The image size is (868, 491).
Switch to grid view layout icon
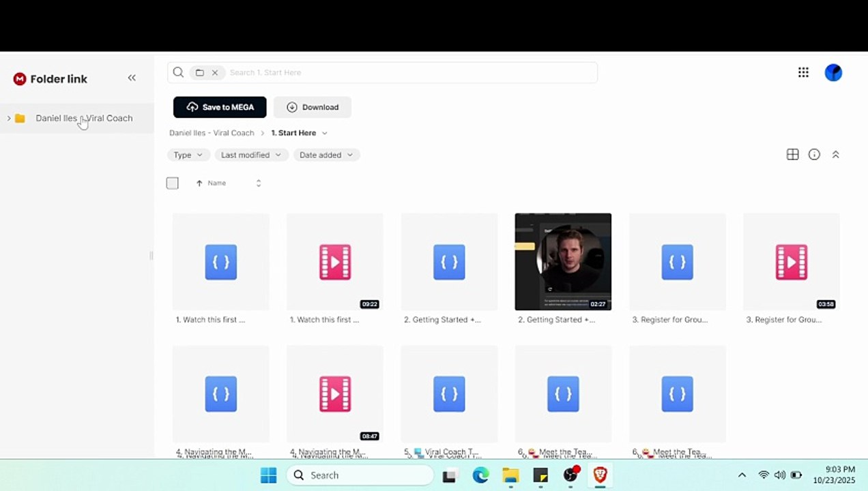click(792, 155)
